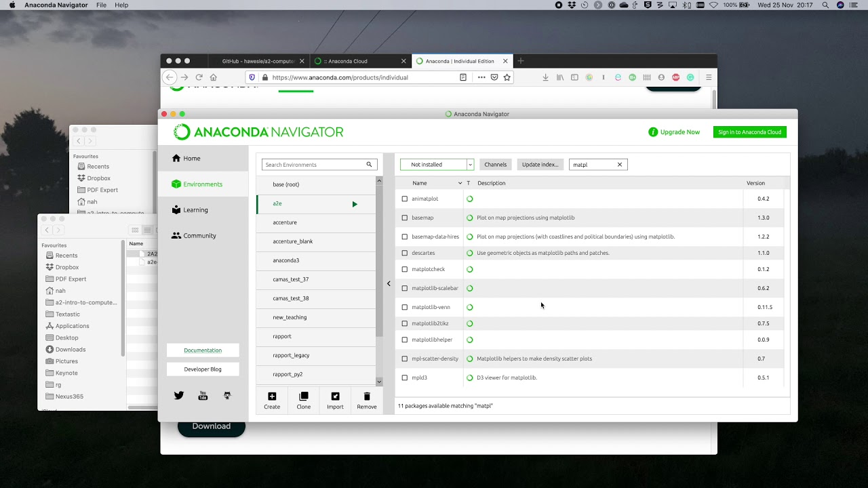
Task: Open Spotlight search in the menu bar
Action: coord(825,5)
